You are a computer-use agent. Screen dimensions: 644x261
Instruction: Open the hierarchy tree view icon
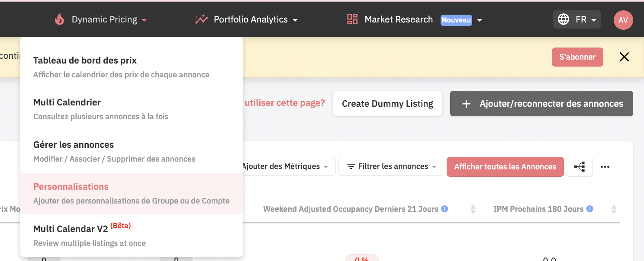click(x=580, y=167)
